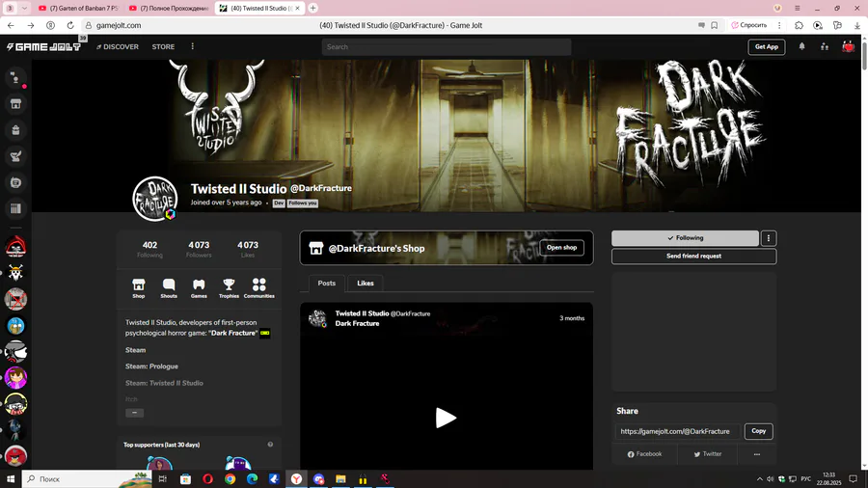Open the backpack icon in left sidebar
Viewport: 868px width, 488px height.
tap(15, 130)
